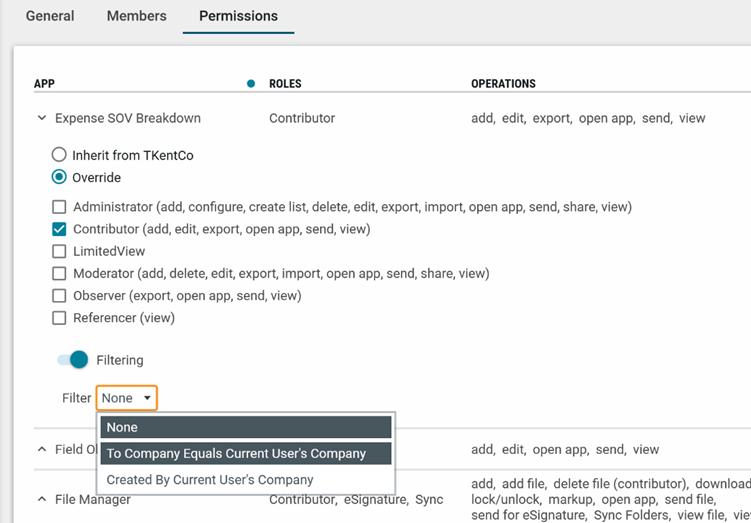Turn off the Filtering toggle switch
The height and width of the screenshot is (523, 751).
point(73,360)
